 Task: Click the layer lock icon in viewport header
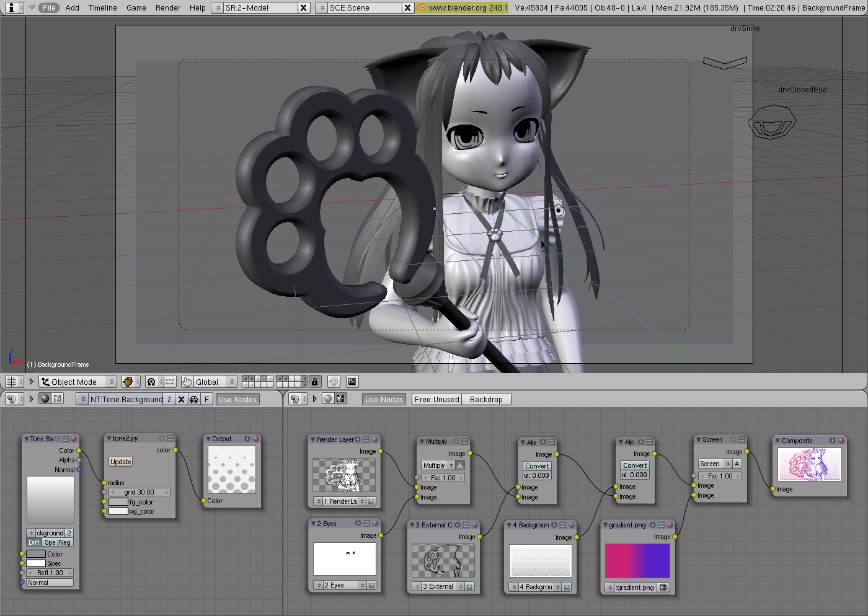315,382
